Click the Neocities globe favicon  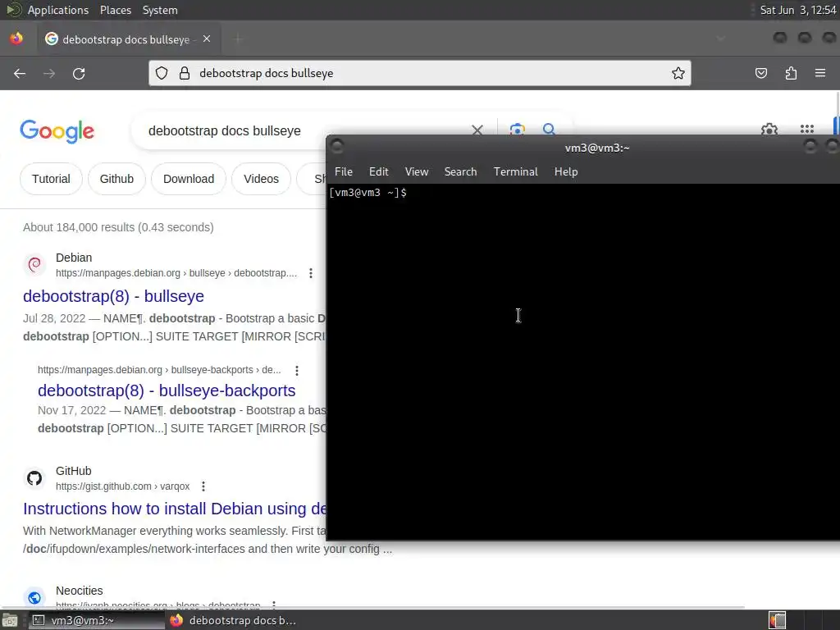34,597
